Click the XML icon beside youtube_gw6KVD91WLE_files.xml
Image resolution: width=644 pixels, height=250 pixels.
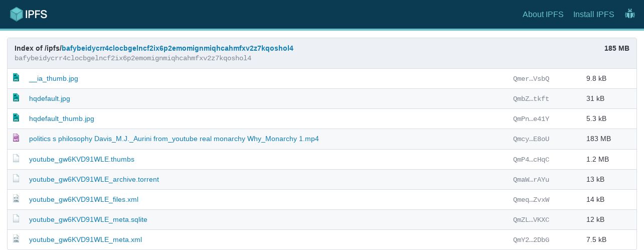[16, 199]
